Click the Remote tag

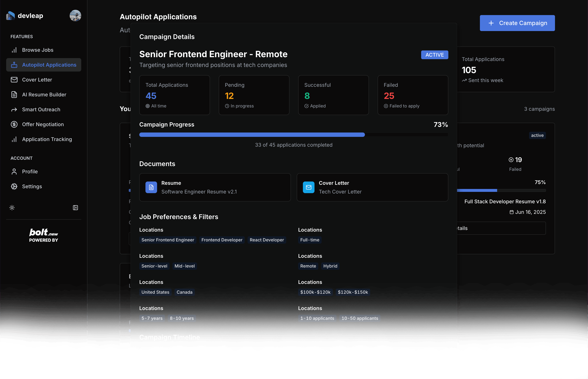(308, 266)
